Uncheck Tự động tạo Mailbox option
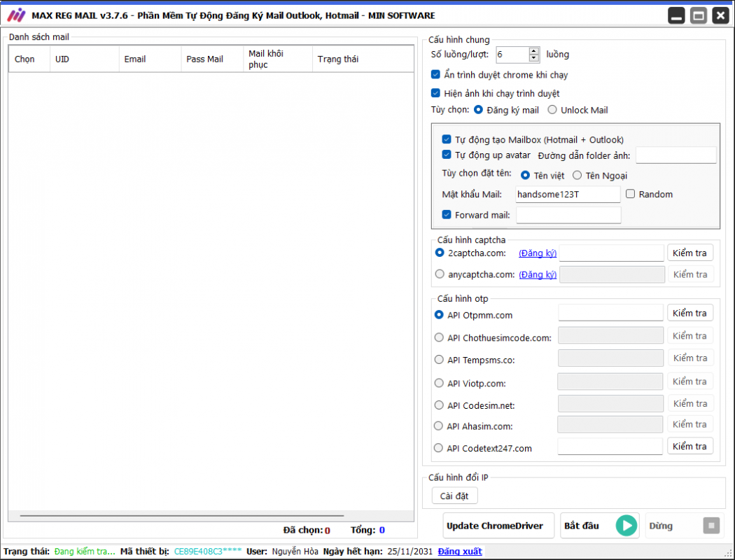Screen dimensions: 735x560 click(x=446, y=139)
